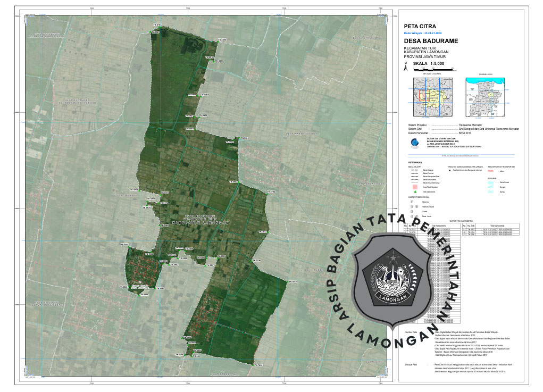Click the Gubernur office symbol in legend

point(411,202)
